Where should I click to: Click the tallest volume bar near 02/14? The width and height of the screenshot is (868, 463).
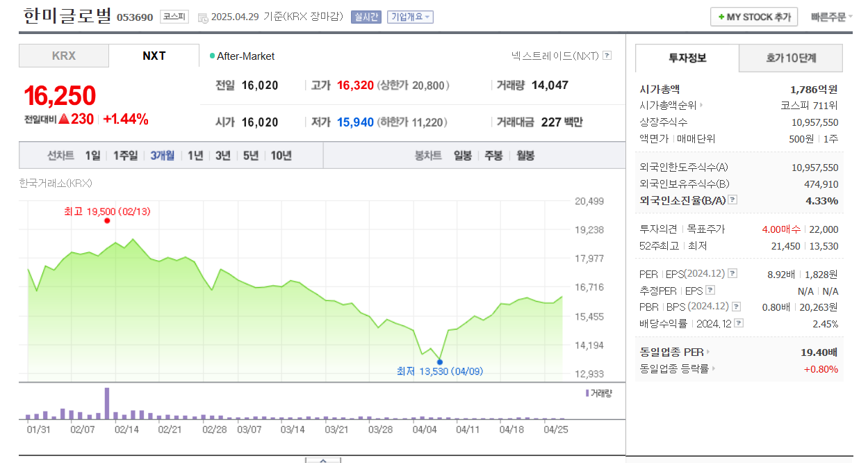click(107, 403)
